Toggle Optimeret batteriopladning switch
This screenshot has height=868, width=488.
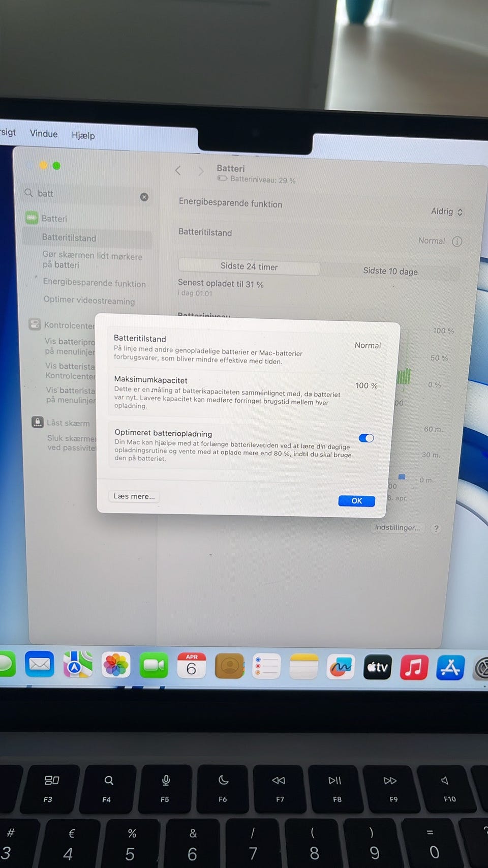click(366, 438)
